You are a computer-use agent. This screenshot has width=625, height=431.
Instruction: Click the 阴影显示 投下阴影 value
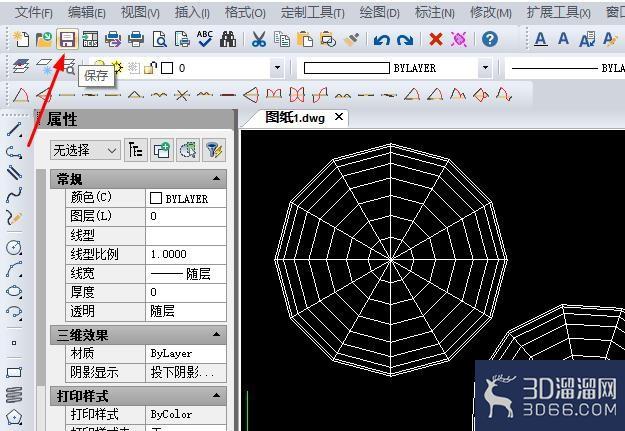click(x=186, y=373)
